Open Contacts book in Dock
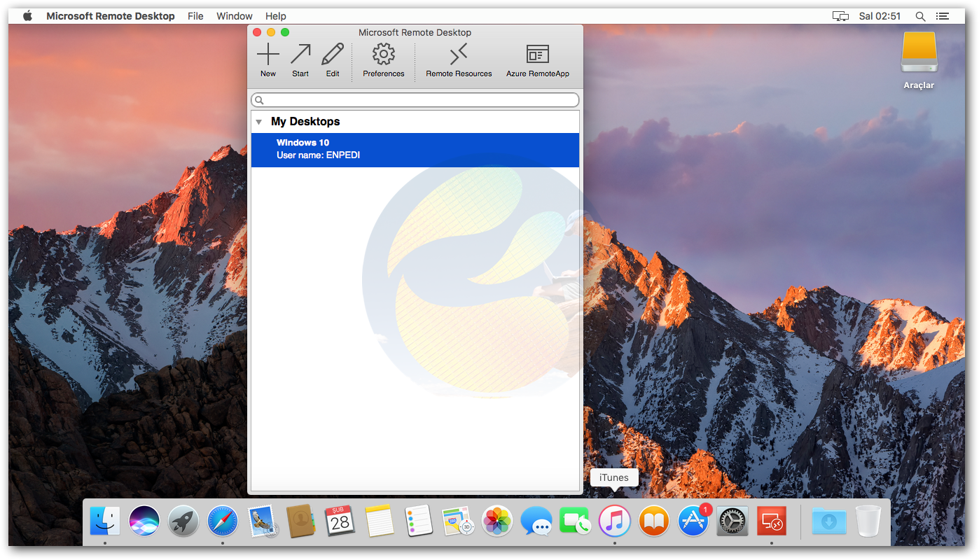979x560 pixels. click(301, 521)
